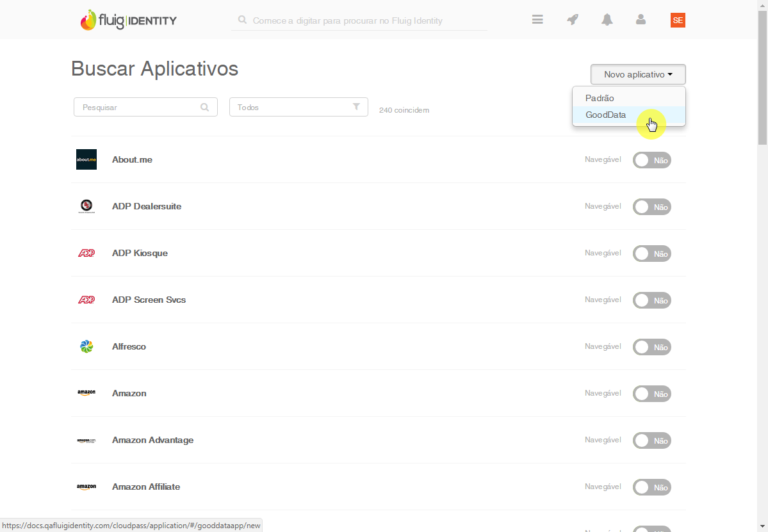Open the Todos filter dropdown
The height and width of the screenshot is (532, 768).
point(298,108)
